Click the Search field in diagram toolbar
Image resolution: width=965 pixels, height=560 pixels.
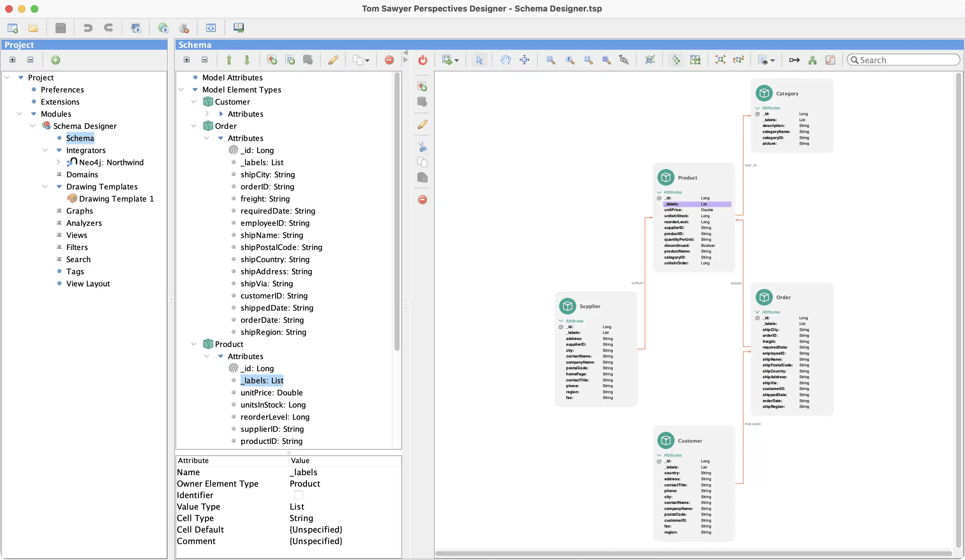pyautogui.click(x=903, y=60)
